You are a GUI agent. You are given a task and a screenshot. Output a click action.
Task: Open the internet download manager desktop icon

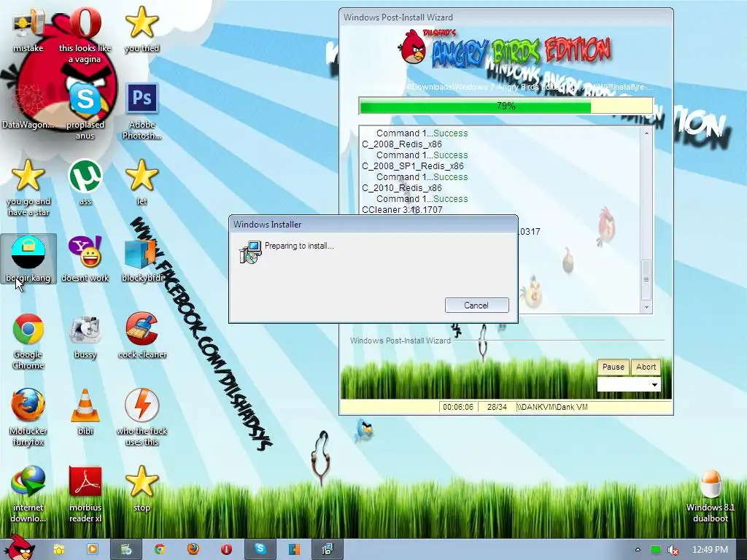click(28, 494)
